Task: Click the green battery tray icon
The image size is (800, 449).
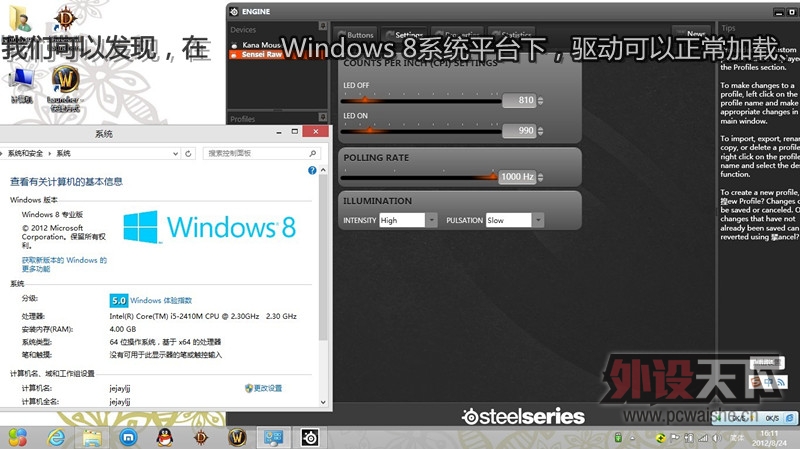Action: [618, 438]
